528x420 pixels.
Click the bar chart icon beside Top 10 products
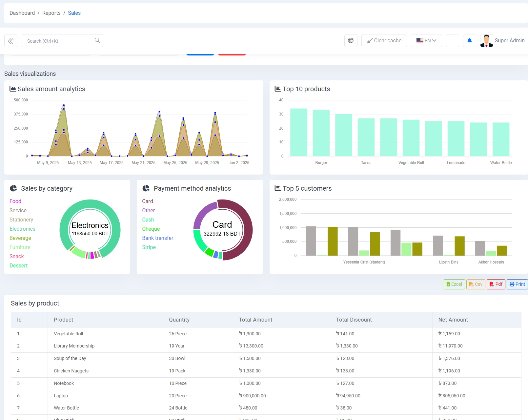pyautogui.click(x=277, y=88)
